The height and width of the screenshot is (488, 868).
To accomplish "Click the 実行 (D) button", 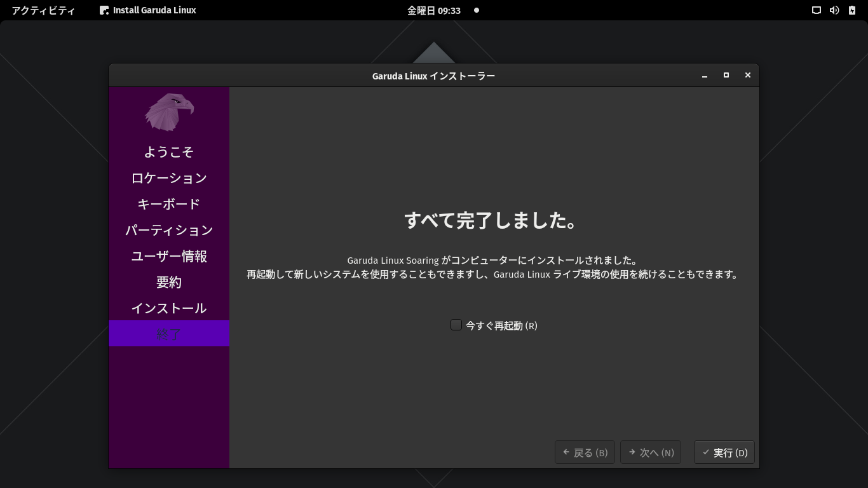I will coord(724,452).
